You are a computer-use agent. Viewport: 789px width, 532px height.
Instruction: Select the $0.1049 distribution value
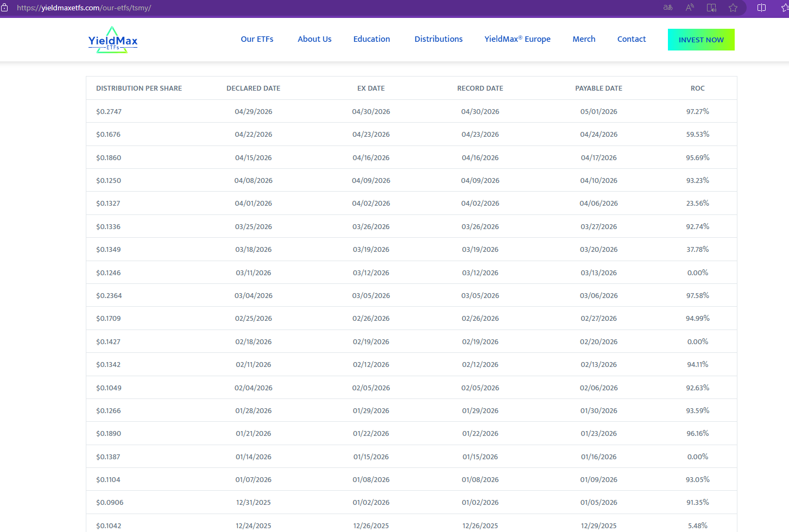(x=109, y=388)
